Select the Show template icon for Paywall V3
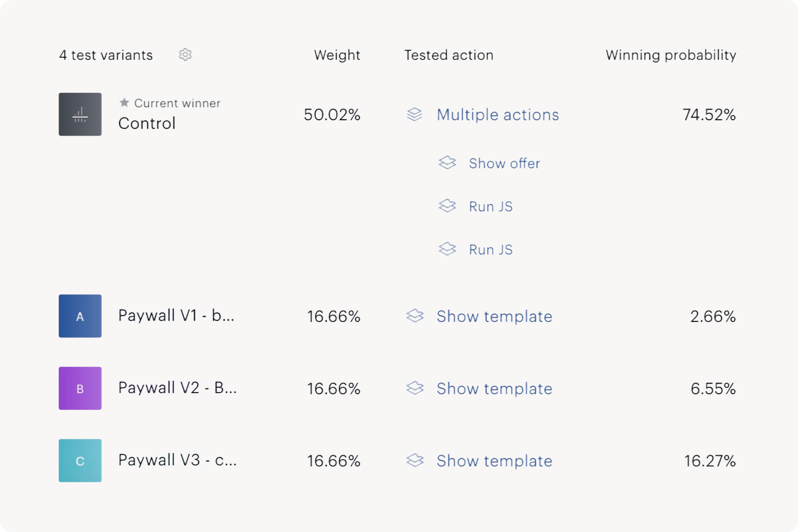798x532 pixels. click(x=414, y=460)
